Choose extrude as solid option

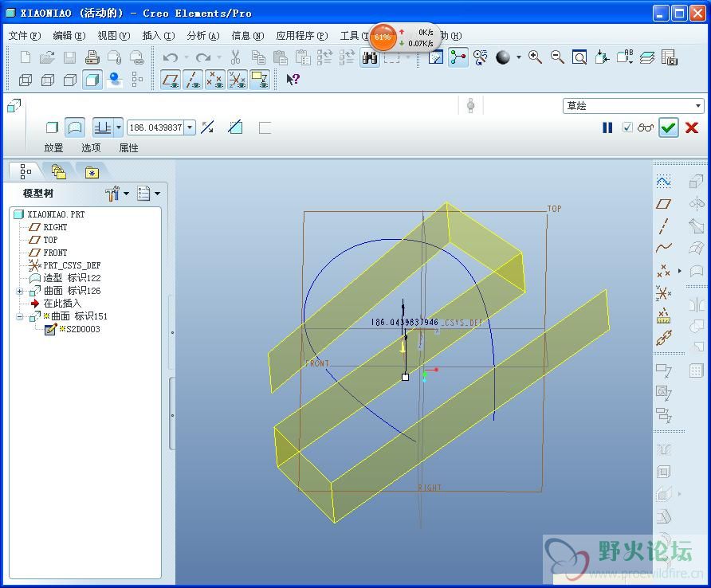pos(52,127)
